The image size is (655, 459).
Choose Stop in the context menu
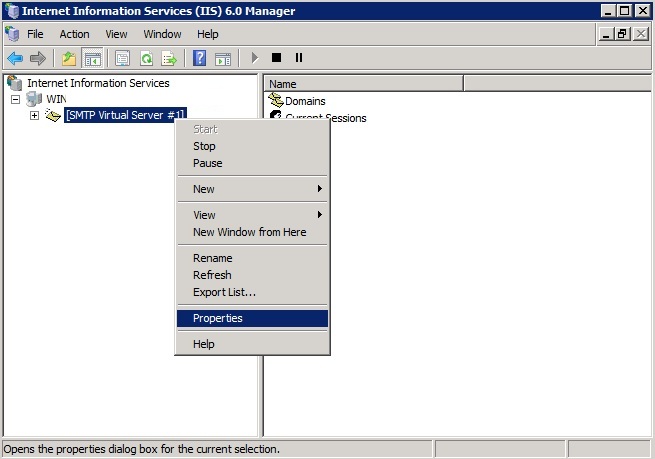point(204,146)
